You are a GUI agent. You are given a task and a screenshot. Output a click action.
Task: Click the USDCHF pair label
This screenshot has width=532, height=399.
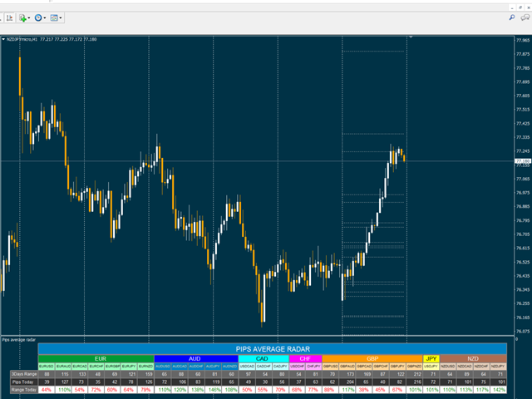(298, 367)
